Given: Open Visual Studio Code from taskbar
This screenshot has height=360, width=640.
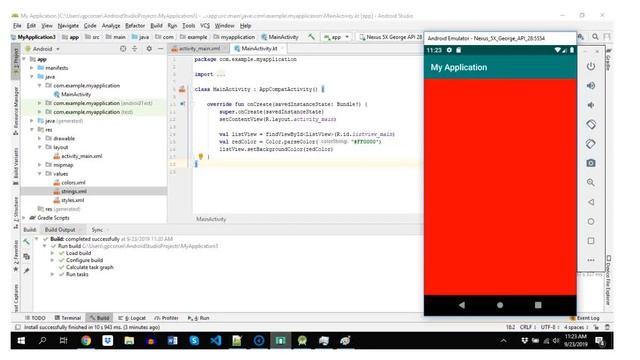Looking at the screenshot, I should click(216, 341).
